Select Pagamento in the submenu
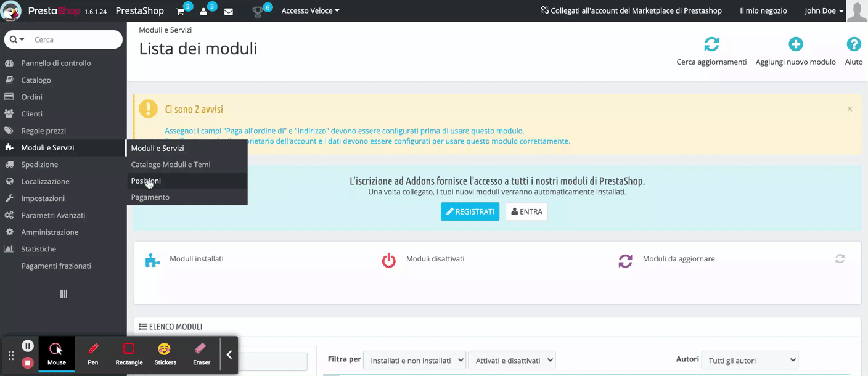The height and width of the screenshot is (376, 868). click(187, 197)
